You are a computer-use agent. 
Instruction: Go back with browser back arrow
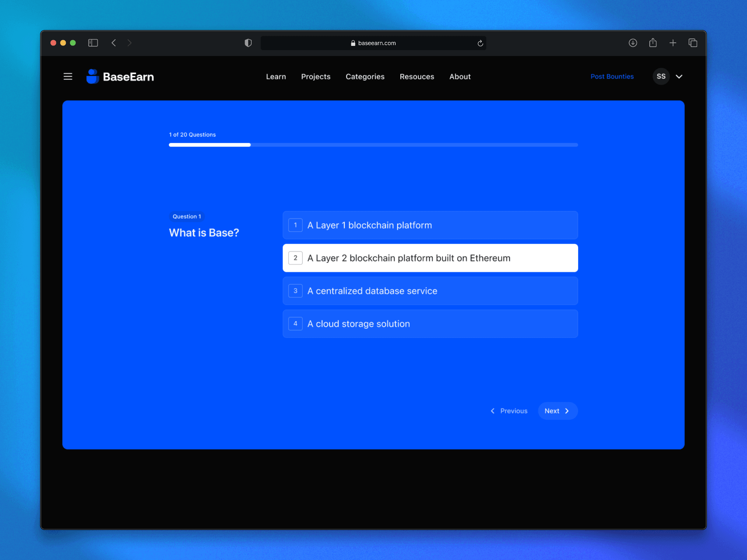pyautogui.click(x=114, y=43)
